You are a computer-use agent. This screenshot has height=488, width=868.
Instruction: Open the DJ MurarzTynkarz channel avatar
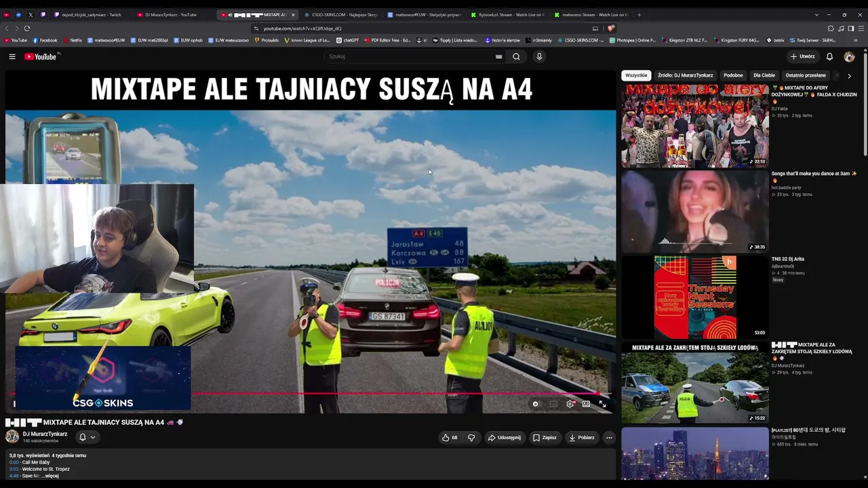click(12, 437)
